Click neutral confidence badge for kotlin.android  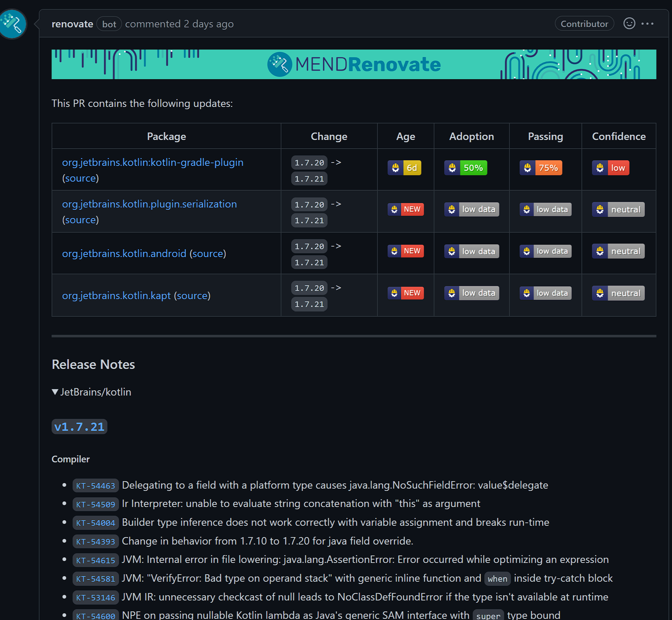(x=618, y=251)
